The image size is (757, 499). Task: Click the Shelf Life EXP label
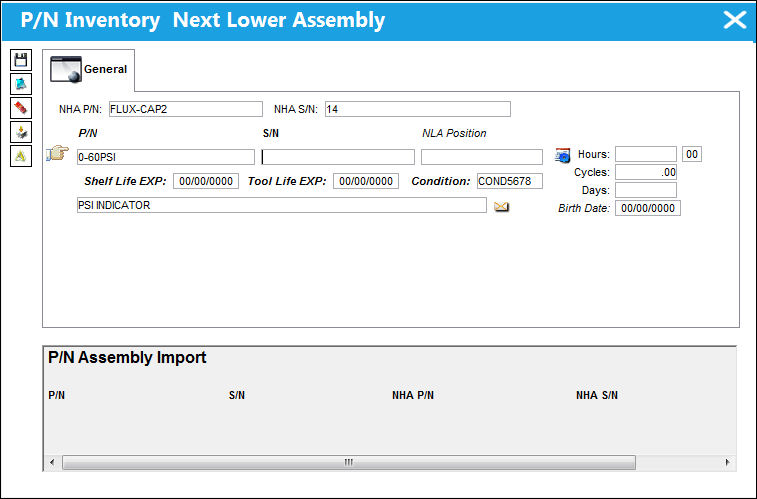[125, 181]
